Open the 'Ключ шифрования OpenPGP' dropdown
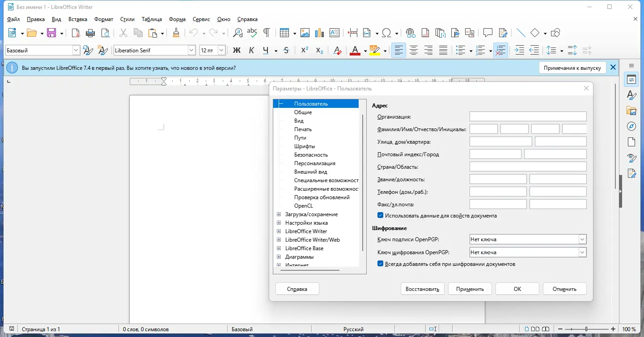 point(582,252)
